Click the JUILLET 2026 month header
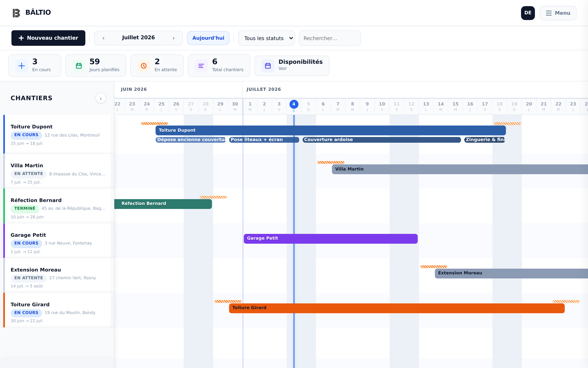The image size is (588, 368). click(264, 89)
